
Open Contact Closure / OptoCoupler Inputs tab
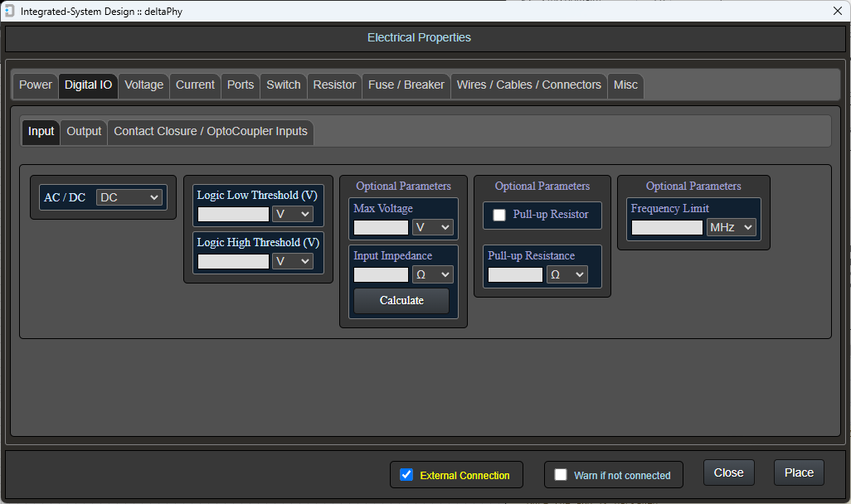pos(211,132)
